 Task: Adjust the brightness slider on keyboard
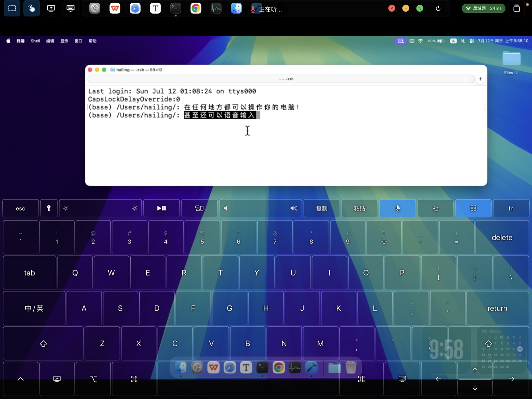coord(100,208)
